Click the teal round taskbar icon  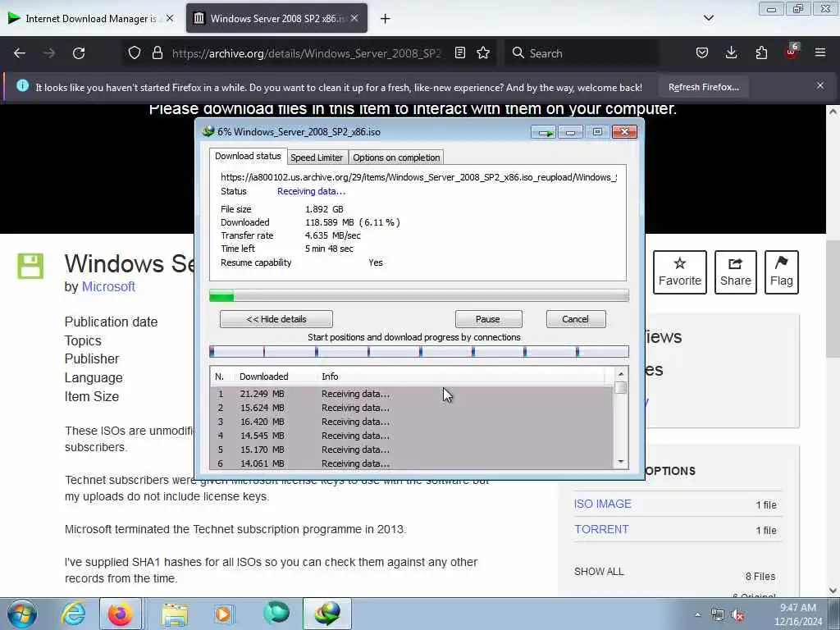coord(276,613)
